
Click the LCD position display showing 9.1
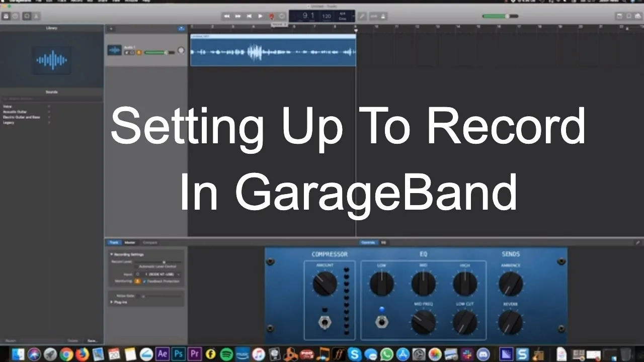click(308, 16)
